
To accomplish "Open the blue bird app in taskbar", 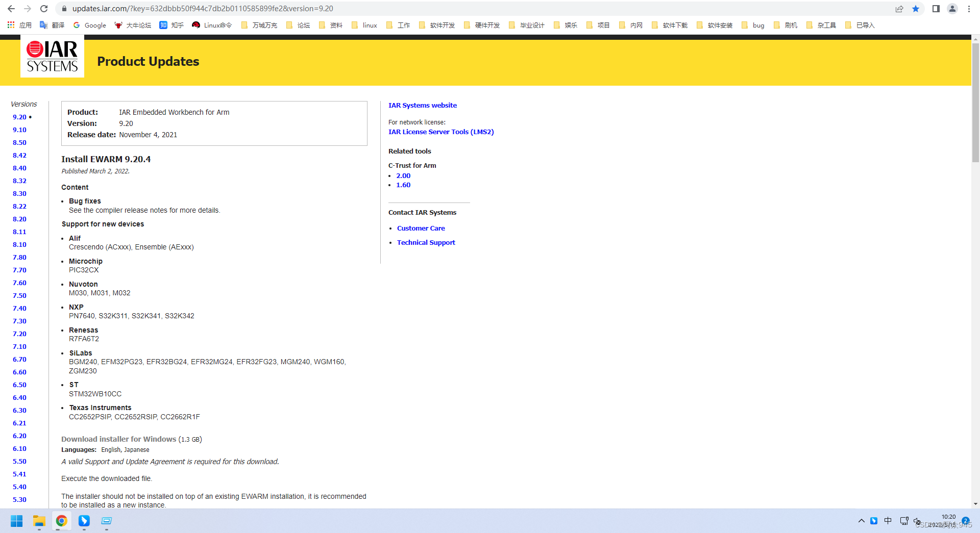I will pos(84,521).
